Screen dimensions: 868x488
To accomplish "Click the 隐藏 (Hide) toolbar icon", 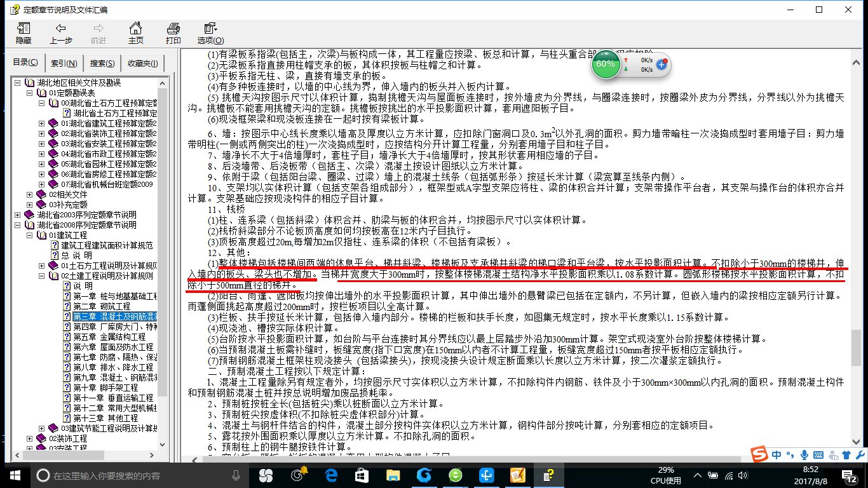I will pos(24,33).
